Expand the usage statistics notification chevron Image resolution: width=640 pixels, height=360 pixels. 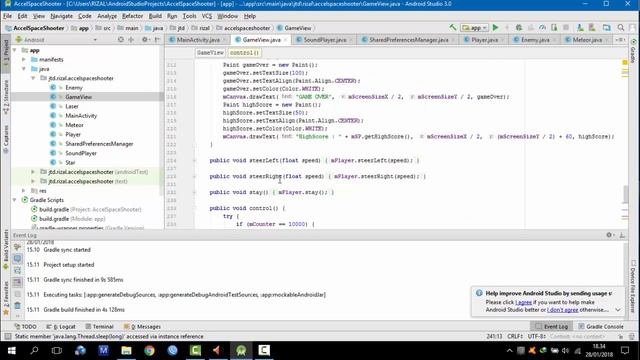[618, 310]
